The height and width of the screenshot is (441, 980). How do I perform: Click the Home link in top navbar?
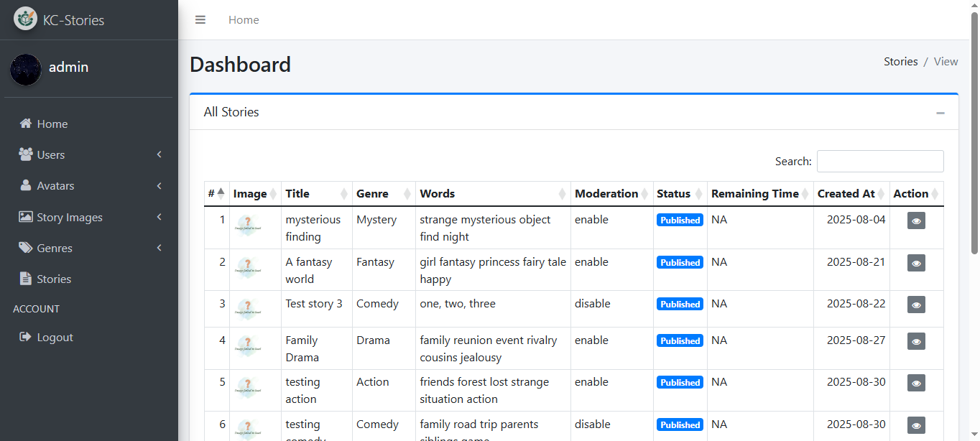244,20
